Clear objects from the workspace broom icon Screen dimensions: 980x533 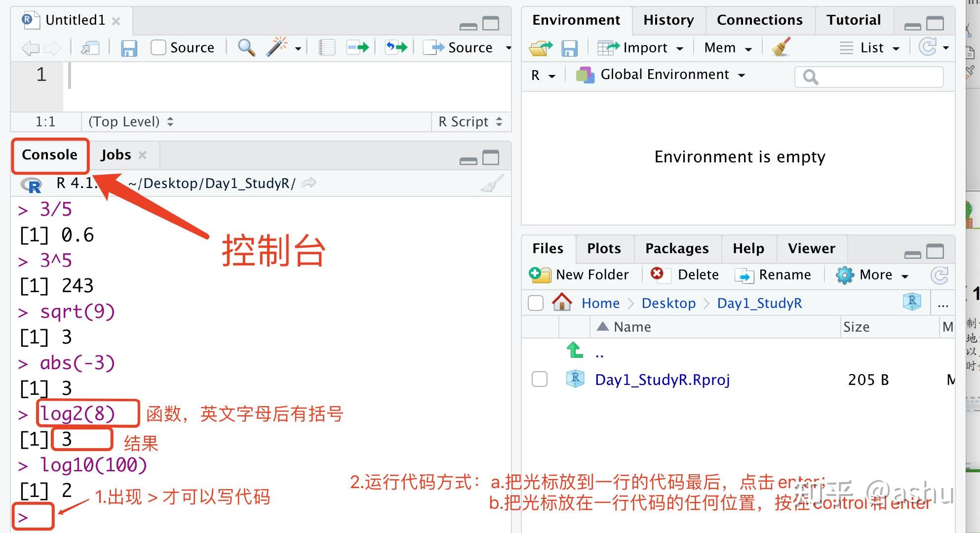[781, 47]
